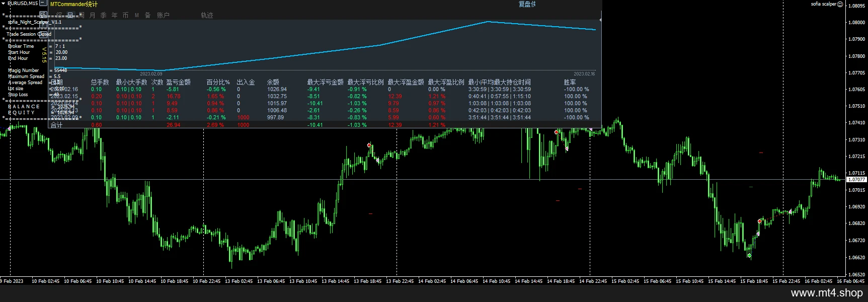This screenshot has width=868, height=302.
Task: Select max floating loss -9.41
Action: pyautogui.click(x=313, y=89)
